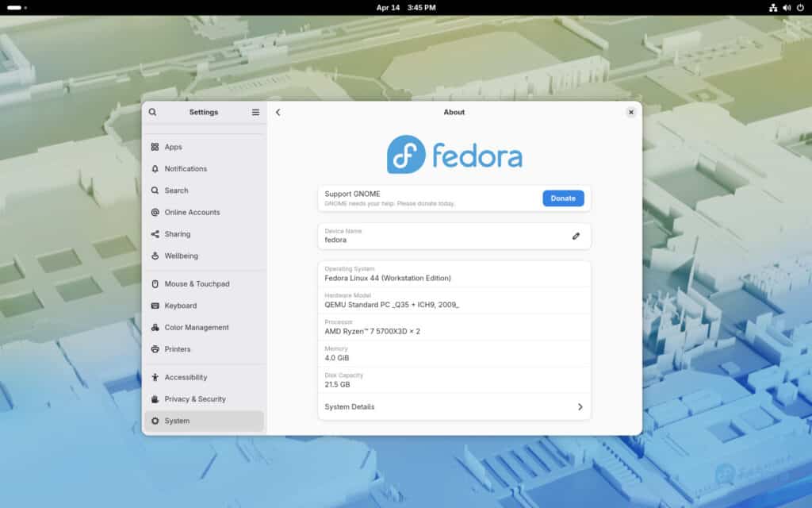Open the calendar by clicking Apr 14
Viewport: 812px width, 508px height.
(x=388, y=8)
